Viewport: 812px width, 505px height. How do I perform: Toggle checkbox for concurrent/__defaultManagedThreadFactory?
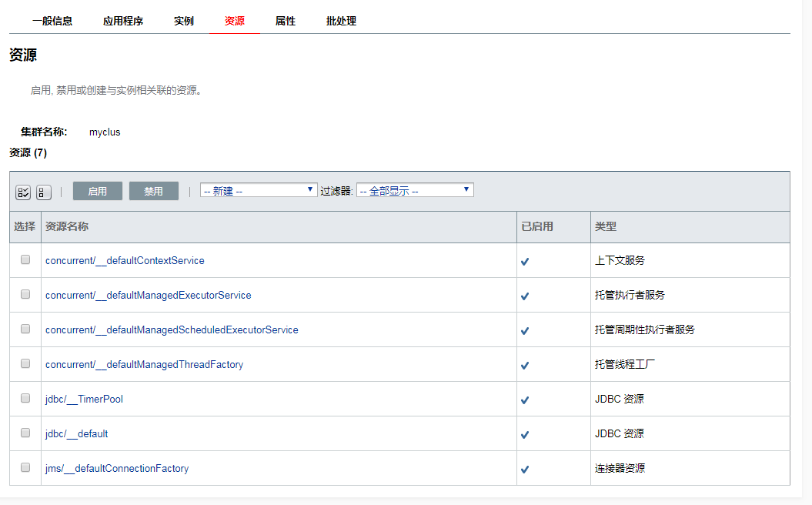[x=25, y=363]
